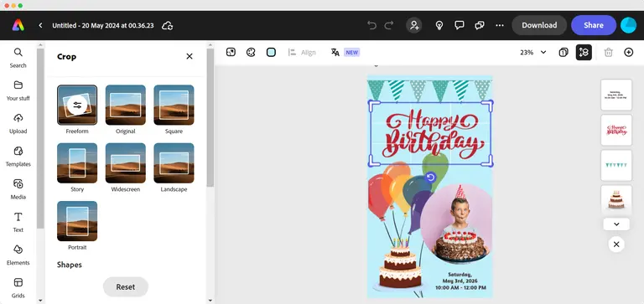
Task: Open the user profile avatar
Action: (628, 25)
